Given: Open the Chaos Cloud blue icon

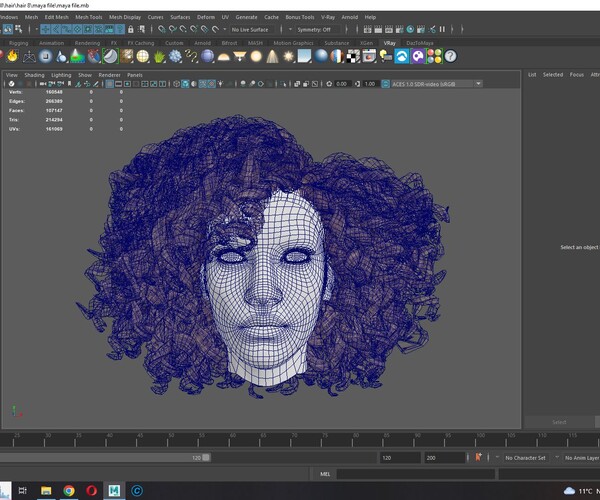Looking at the screenshot, I should coord(402,56).
